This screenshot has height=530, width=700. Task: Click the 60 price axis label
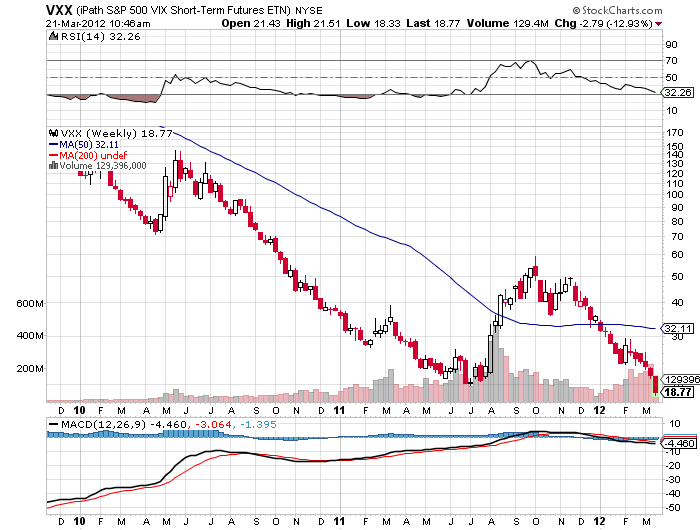click(677, 255)
